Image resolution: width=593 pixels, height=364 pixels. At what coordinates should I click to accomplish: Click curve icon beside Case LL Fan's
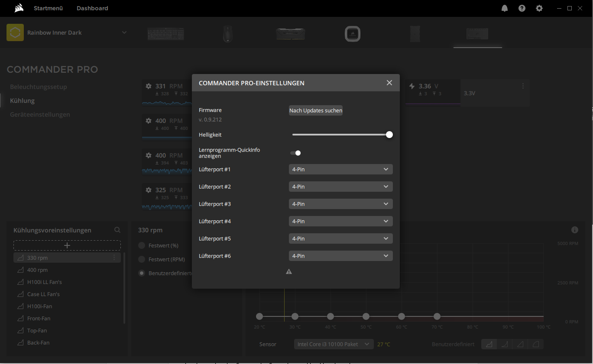coord(20,294)
